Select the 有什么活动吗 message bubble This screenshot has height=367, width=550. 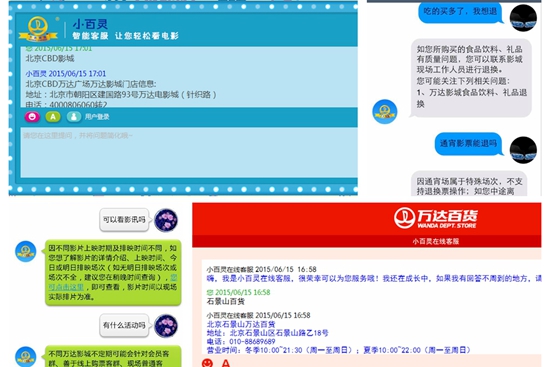[x=124, y=325]
